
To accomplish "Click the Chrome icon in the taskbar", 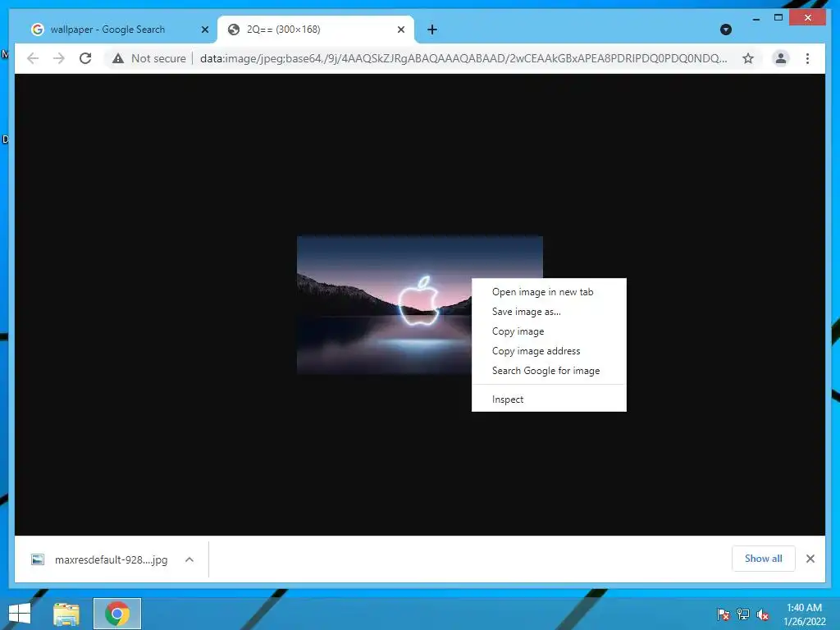I will pyautogui.click(x=117, y=614).
